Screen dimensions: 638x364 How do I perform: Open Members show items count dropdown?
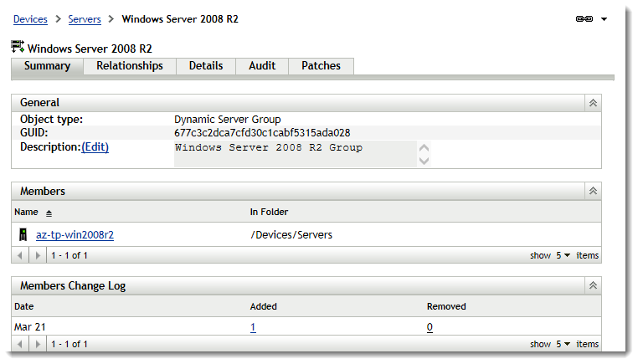pyautogui.click(x=563, y=255)
